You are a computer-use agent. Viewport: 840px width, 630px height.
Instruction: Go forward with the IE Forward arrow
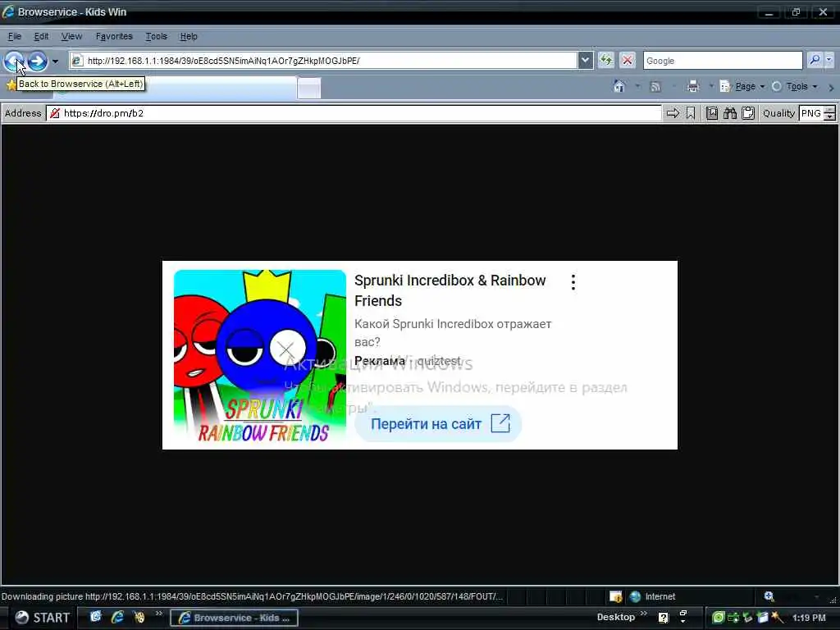[38, 61]
